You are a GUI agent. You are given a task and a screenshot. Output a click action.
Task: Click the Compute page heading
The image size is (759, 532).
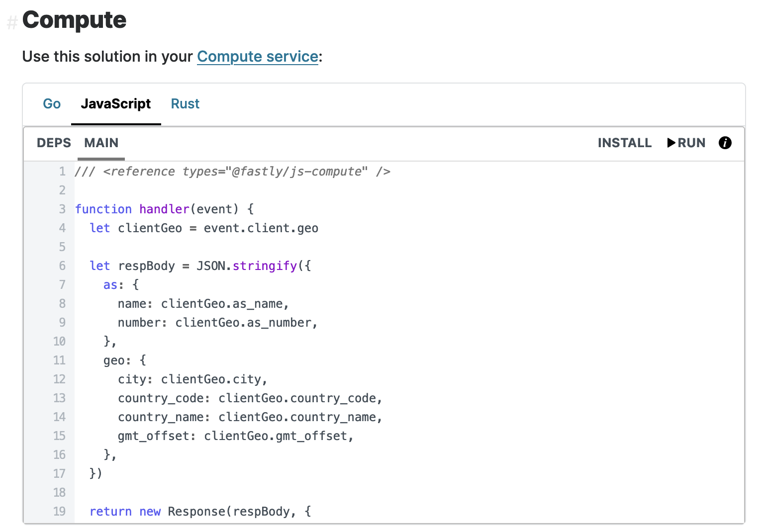[75, 21]
